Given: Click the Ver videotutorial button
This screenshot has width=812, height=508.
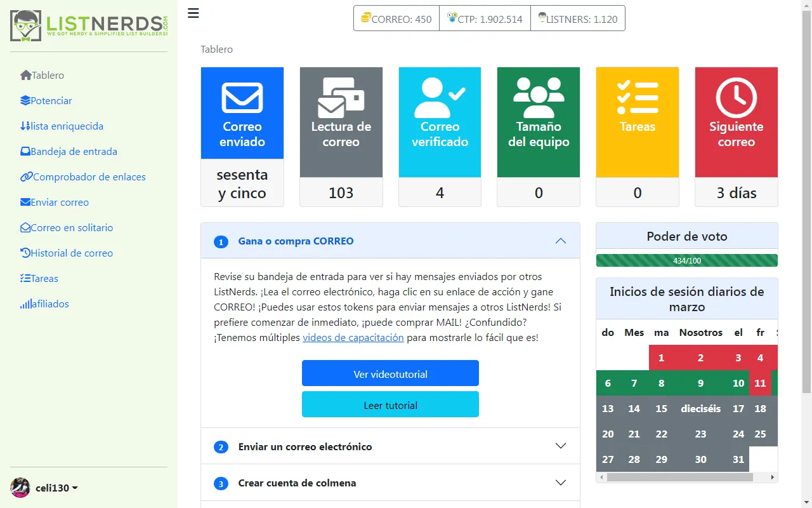Looking at the screenshot, I should point(390,373).
